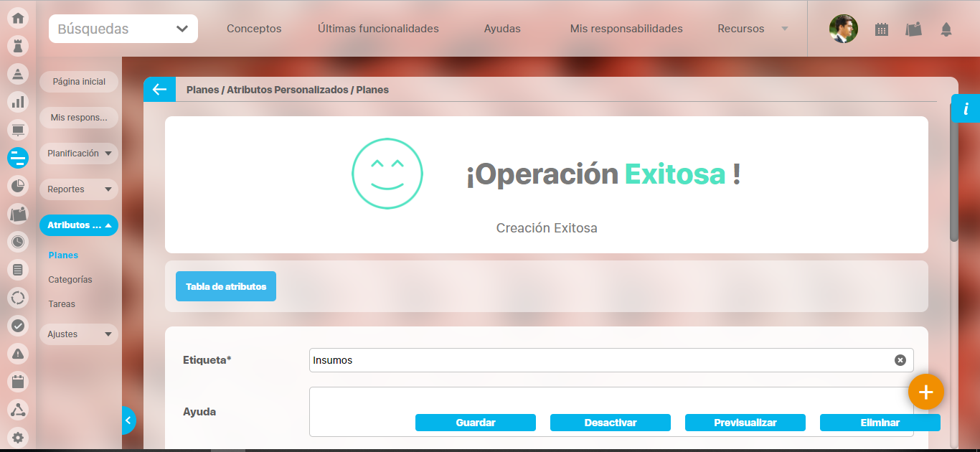This screenshot has height=452, width=980.
Task: Open the bar chart indicators icon
Action: (18, 103)
